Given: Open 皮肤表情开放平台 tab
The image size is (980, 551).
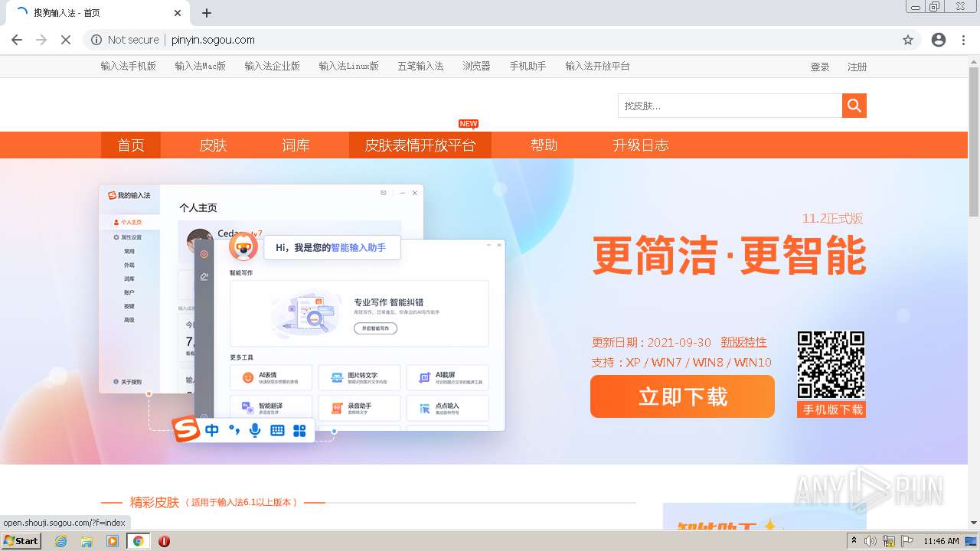Looking at the screenshot, I should 420,145.
